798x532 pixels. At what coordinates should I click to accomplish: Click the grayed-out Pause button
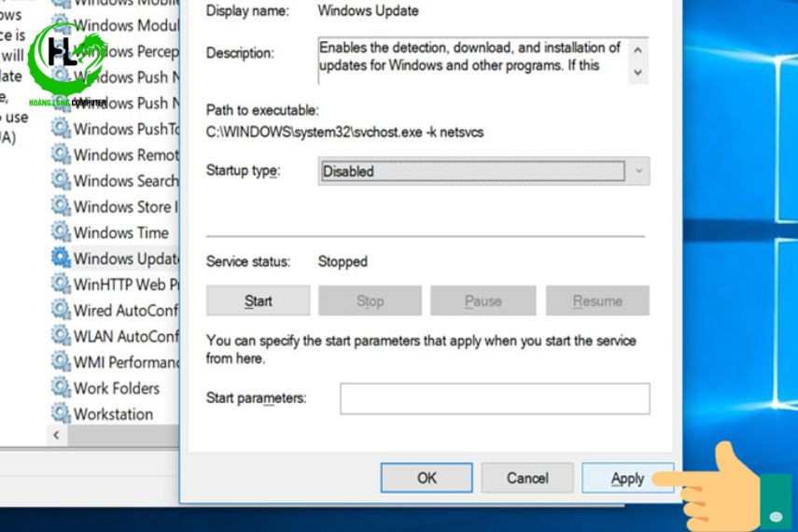[483, 301]
